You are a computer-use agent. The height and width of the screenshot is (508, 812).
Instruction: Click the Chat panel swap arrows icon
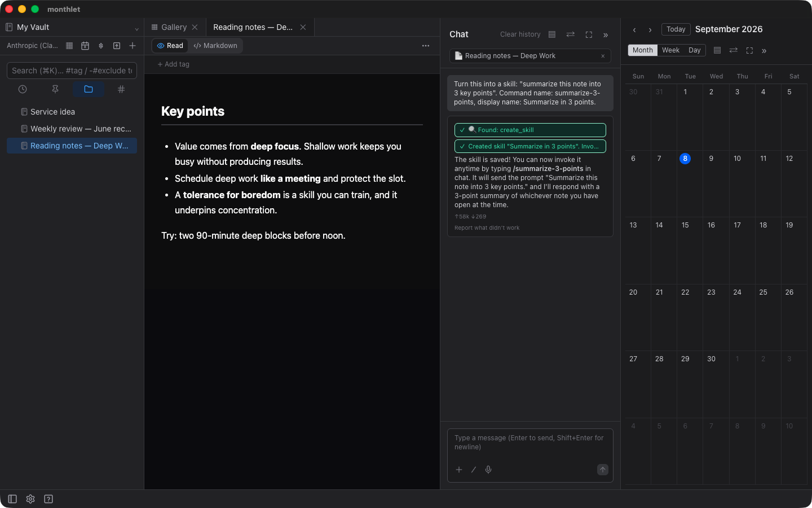click(x=571, y=34)
